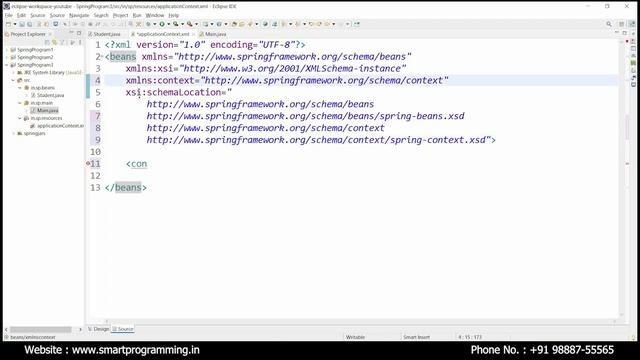Screen dimensions: 640x360
Task: Select the SpringProgram3 project name
Action: (x=35, y=65)
